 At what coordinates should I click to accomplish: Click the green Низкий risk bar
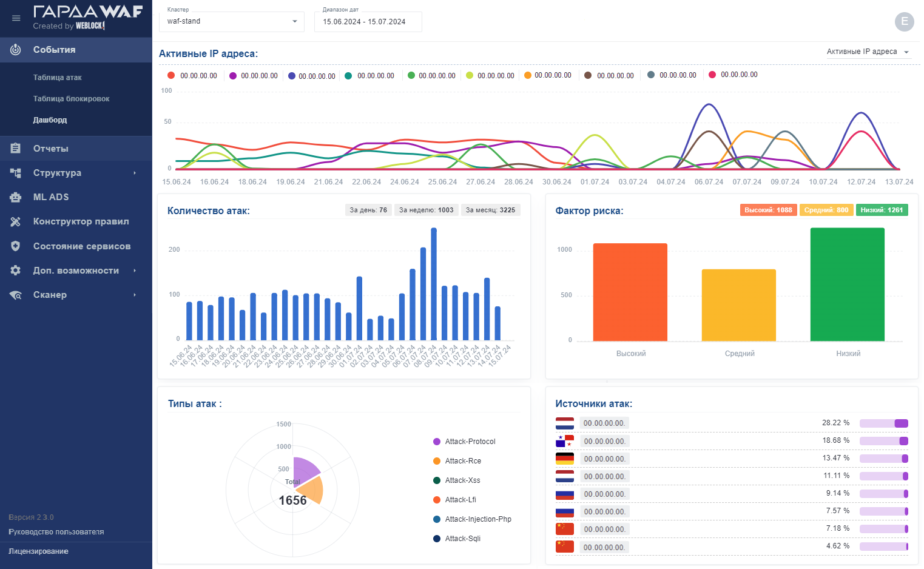click(848, 284)
